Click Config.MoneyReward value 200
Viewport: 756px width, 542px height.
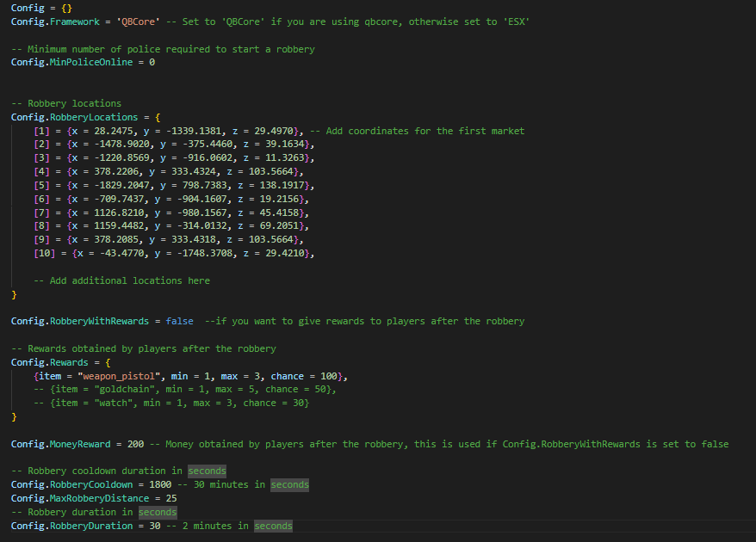pyautogui.click(x=135, y=444)
